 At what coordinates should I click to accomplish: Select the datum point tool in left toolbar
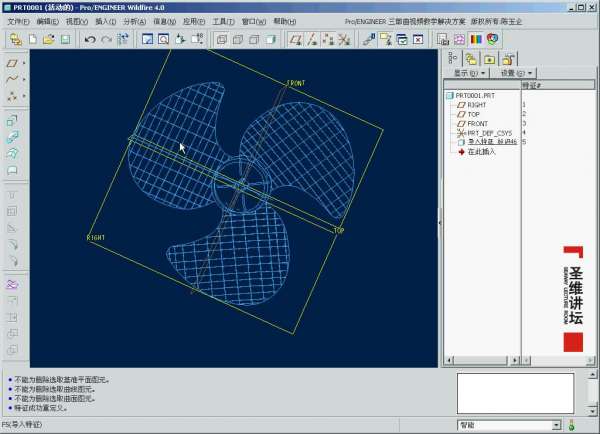click(x=13, y=96)
